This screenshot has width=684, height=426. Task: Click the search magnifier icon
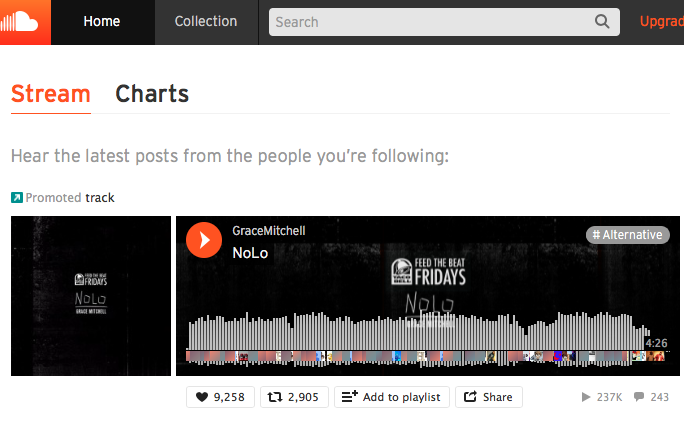(602, 21)
